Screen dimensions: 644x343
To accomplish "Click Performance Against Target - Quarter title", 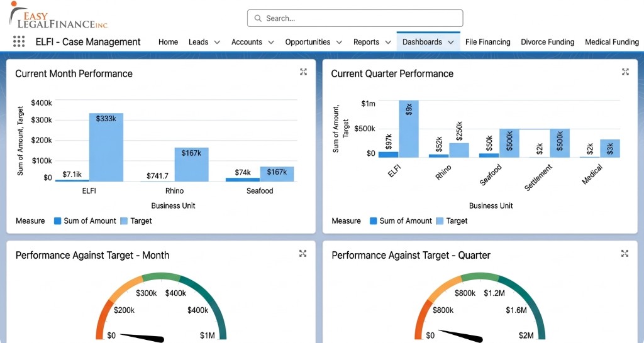I will coord(411,255).
